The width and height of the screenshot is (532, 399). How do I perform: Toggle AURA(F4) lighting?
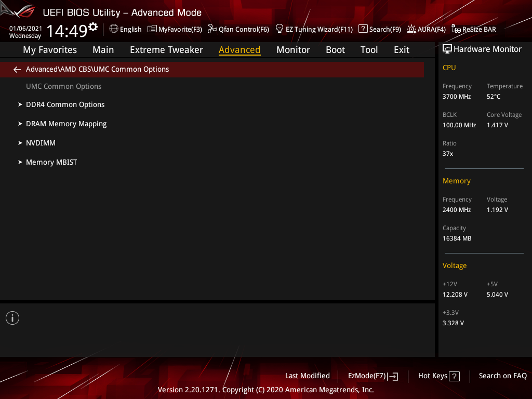tap(431, 30)
